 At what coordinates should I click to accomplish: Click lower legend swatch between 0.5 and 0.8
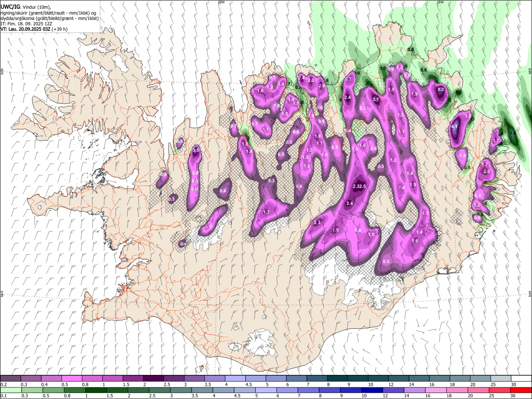click(53, 390)
